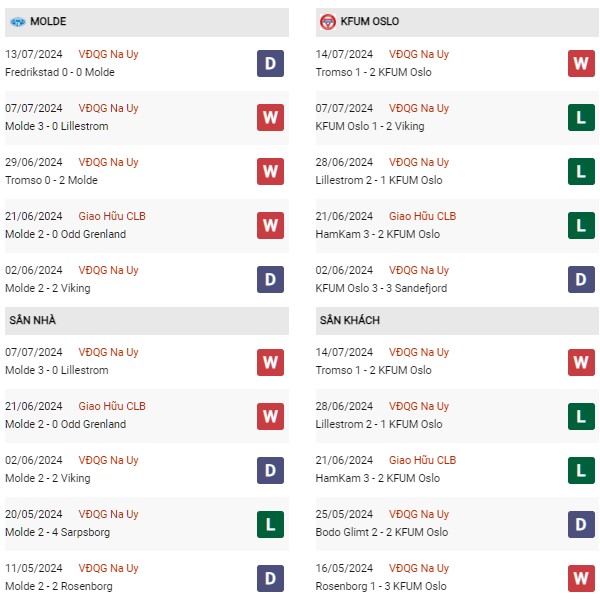
Task: Click the draw badge for Molde 2 - 2 Rosenborg
Action: [270, 578]
